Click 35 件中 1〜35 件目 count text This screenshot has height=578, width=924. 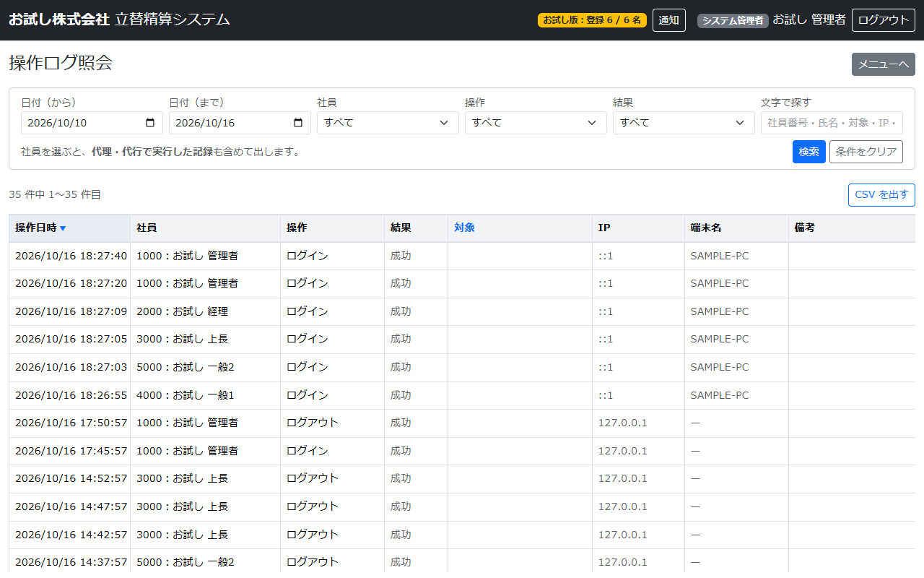pyautogui.click(x=55, y=194)
